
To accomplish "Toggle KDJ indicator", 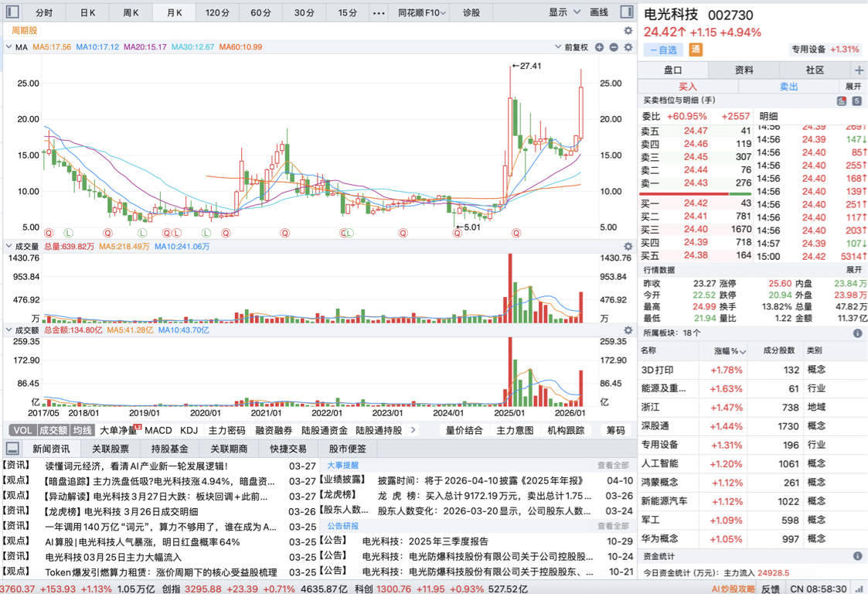I will point(189,430).
